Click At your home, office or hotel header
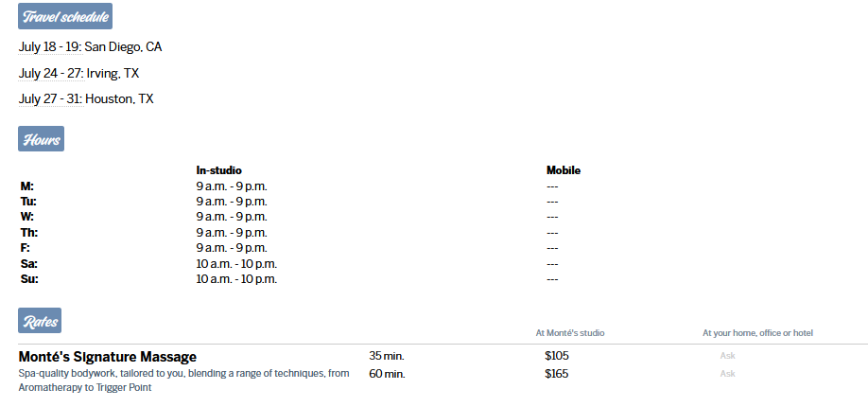This screenshot has width=868, height=407. (757, 333)
